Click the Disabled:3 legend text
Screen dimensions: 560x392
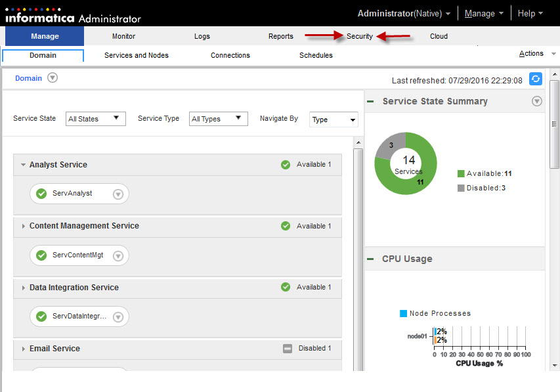pyautogui.click(x=486, y=188)
